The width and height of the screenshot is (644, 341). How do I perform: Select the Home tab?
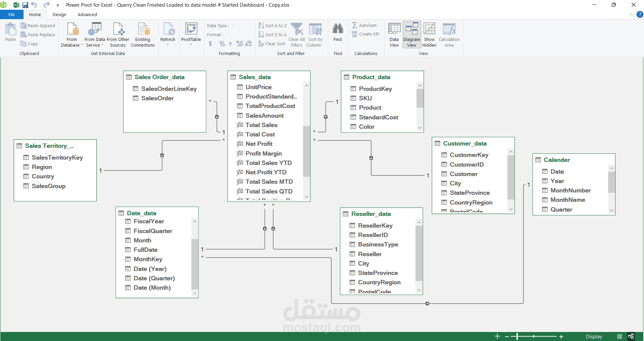pyautogui.click(x=35, y=14)
